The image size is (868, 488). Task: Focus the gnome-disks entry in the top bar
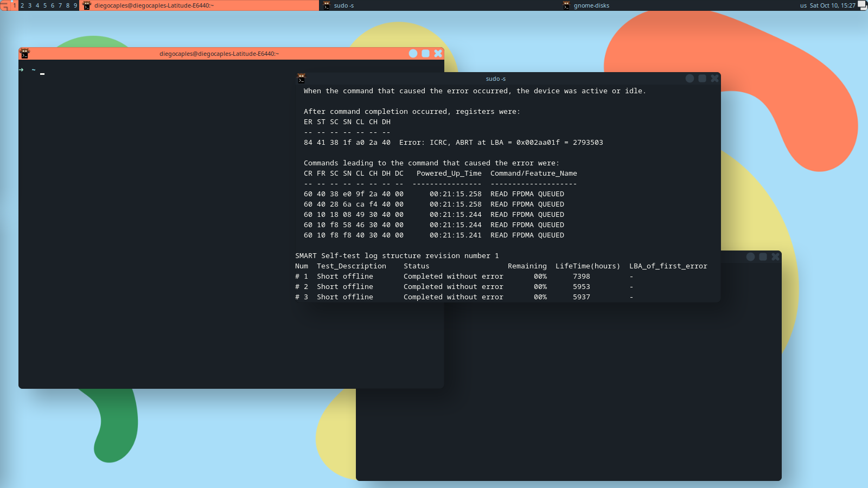coord(678,5)
